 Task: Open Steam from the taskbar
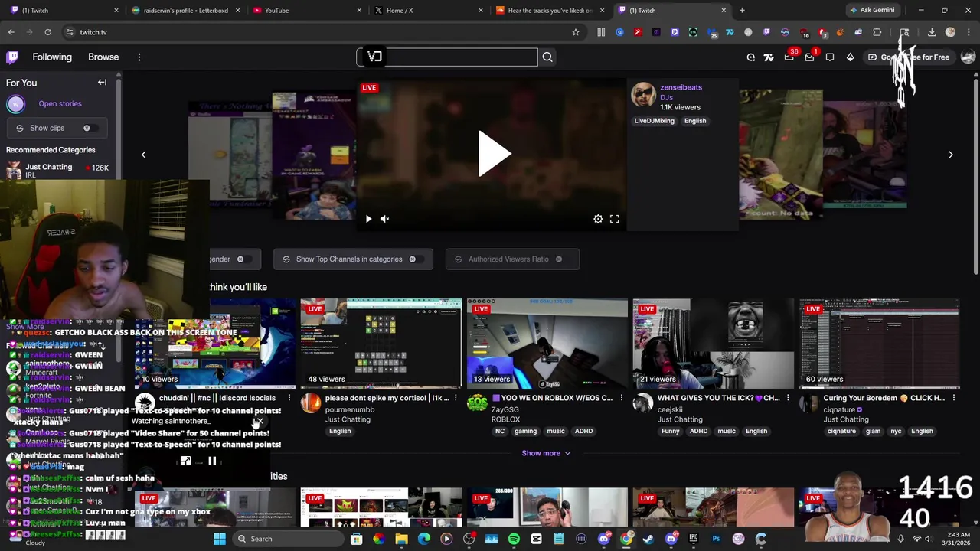(648, 539)
